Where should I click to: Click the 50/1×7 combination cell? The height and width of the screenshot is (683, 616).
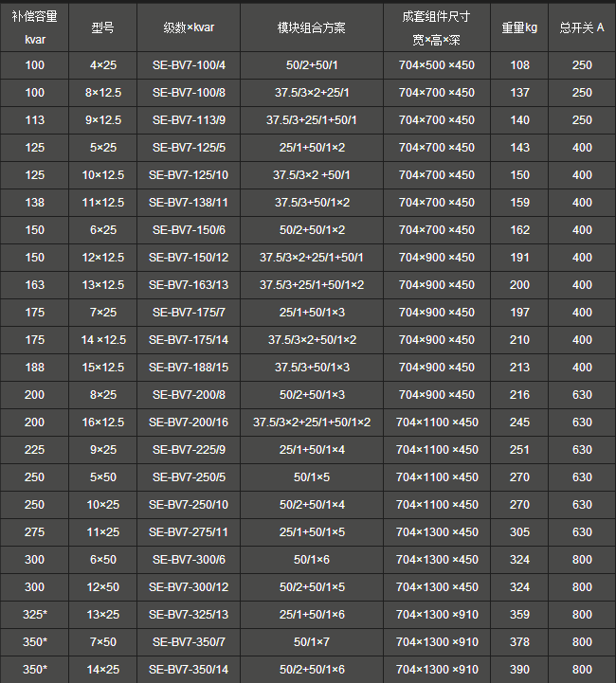(312, 641)
